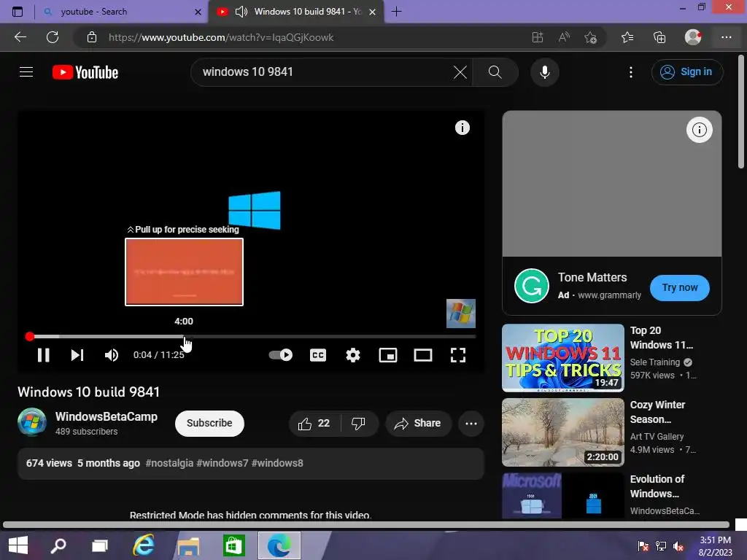Screen dimensions: 747x560
Task: Click the #nostalgia hashtag
Action: tap(169, 463)
